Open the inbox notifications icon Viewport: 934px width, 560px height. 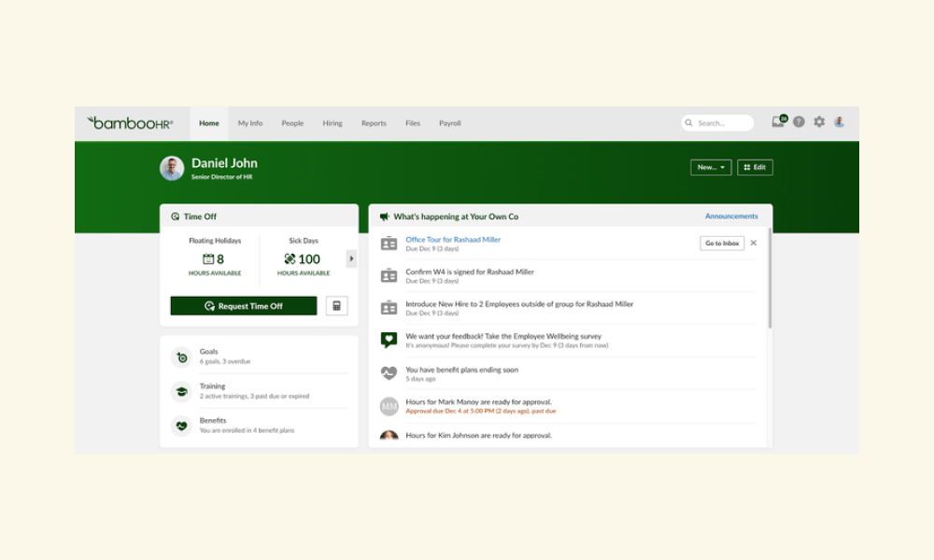point(779,121)
